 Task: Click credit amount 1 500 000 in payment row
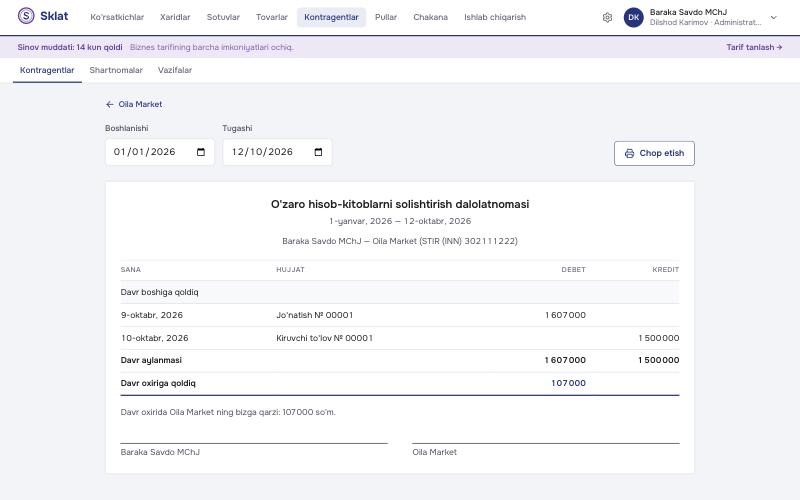[659, 338]
